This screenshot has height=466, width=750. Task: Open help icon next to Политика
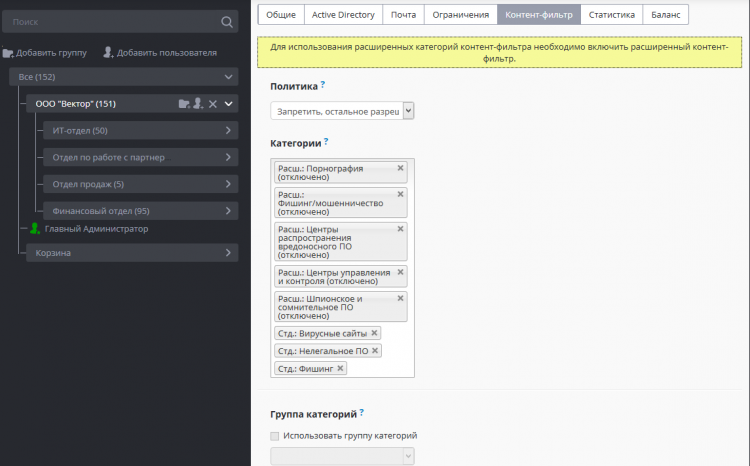tap(323, 86)
